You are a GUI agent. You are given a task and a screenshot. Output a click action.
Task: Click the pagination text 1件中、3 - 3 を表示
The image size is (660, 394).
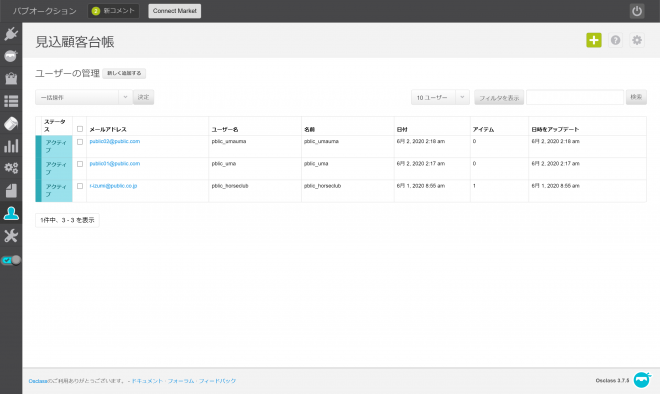tap(67, 220)
